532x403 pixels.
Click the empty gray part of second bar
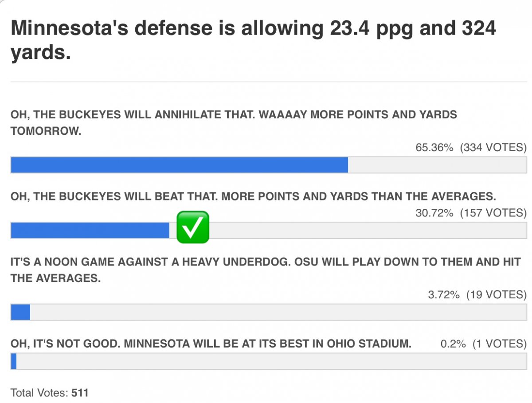(368, 230)
